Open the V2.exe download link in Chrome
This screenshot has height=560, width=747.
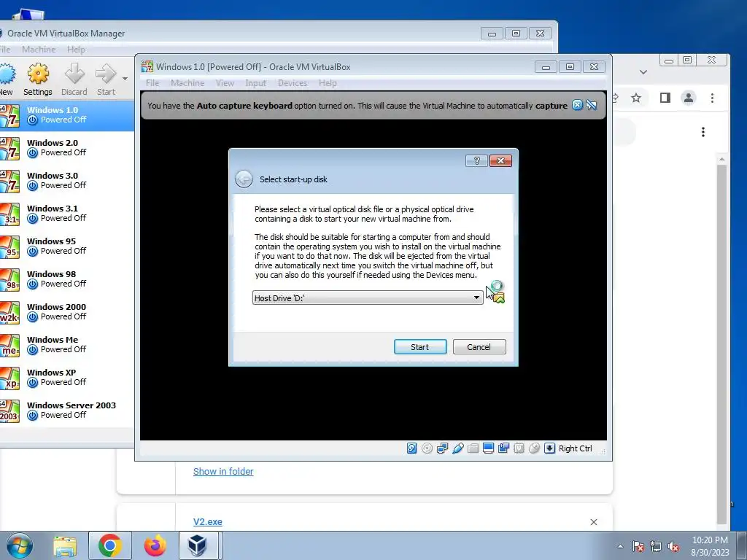click(x=208, y=522)
